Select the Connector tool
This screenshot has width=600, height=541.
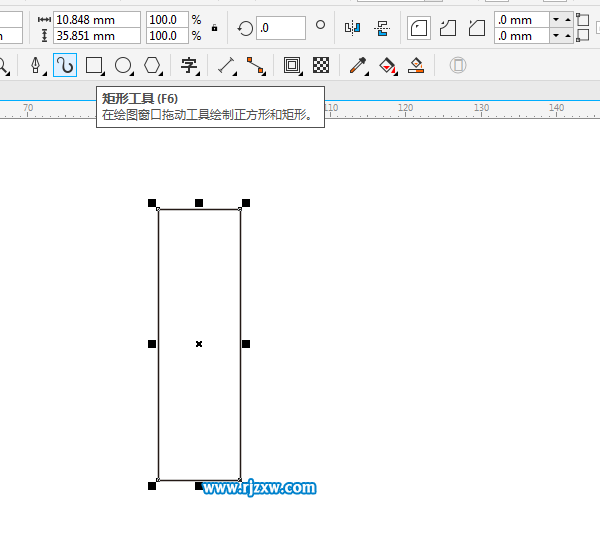[256, 66]
